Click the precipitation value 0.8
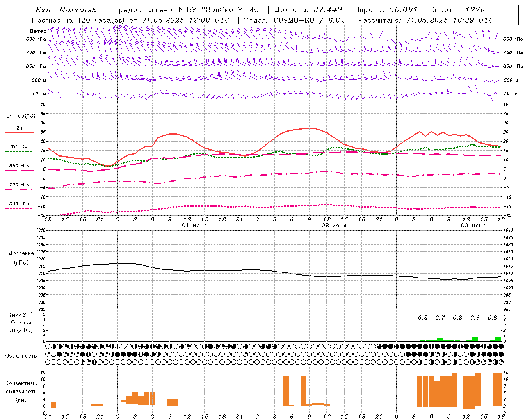The height and width of the screenshot is (420, 525). pos(492,317)
